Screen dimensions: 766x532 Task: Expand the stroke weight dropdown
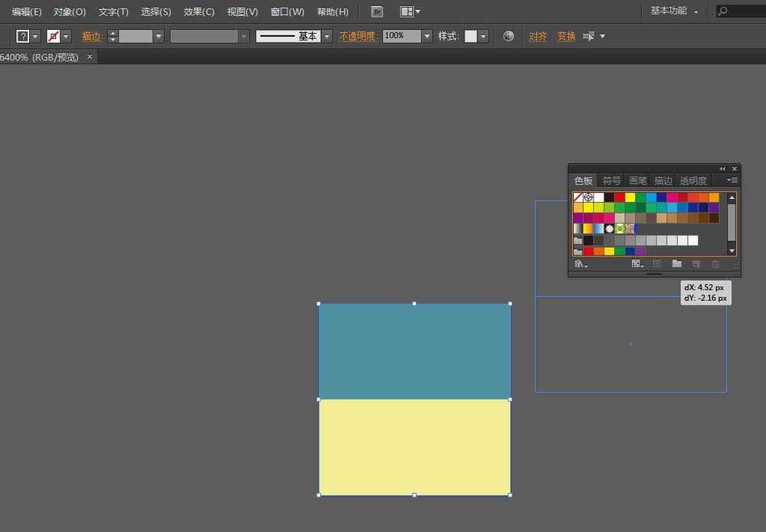(159, 36)
